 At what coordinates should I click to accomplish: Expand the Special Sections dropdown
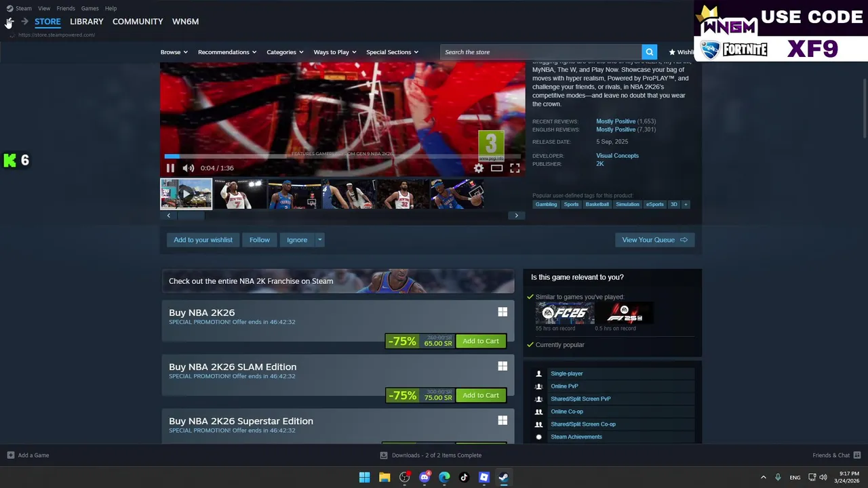(x=392, y=52)
